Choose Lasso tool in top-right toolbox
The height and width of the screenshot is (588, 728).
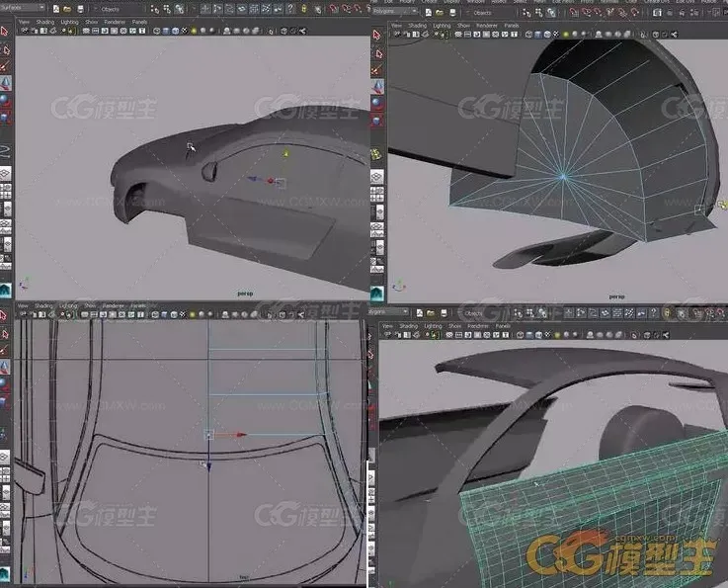click(378, 54)
